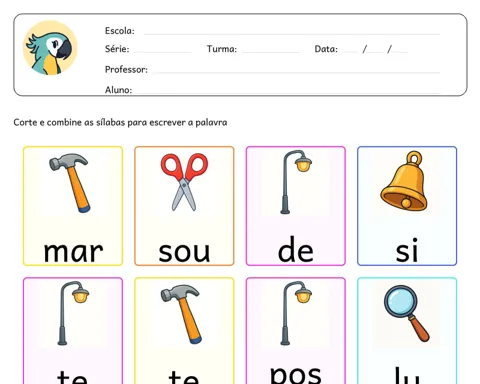
Task: Click the Aluno name line
Action: coord(288,92)
